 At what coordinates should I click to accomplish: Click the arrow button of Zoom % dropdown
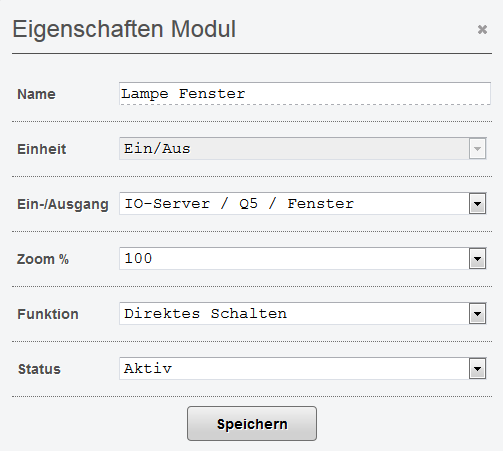pos(477,259)
